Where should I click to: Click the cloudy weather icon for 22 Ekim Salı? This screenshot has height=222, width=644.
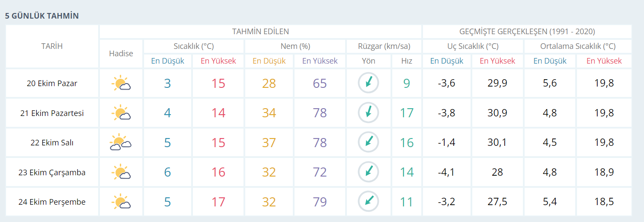pos(121,142)
